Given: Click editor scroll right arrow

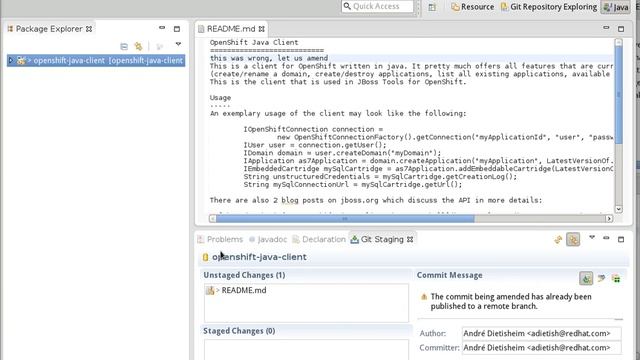Looking at the screenshot, I should (609, 219).
